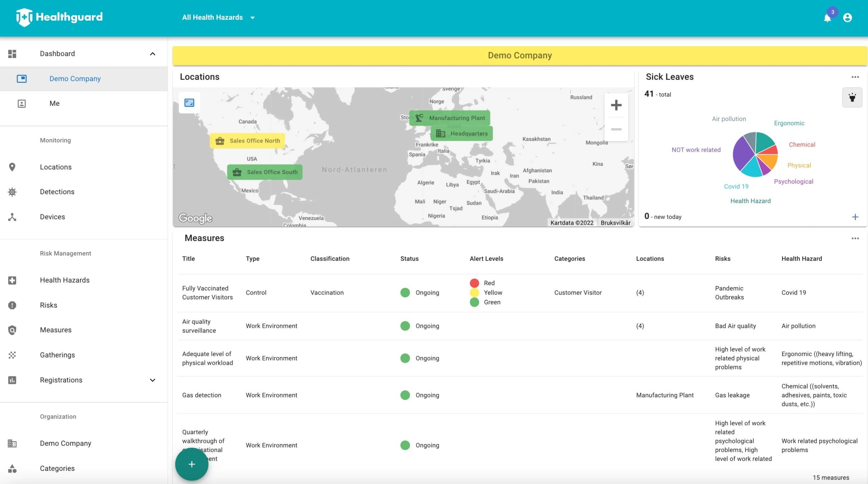Click the Sick Leaves highlight icon button
Screen dimensions: 868x484
click(x=852, y=97)
